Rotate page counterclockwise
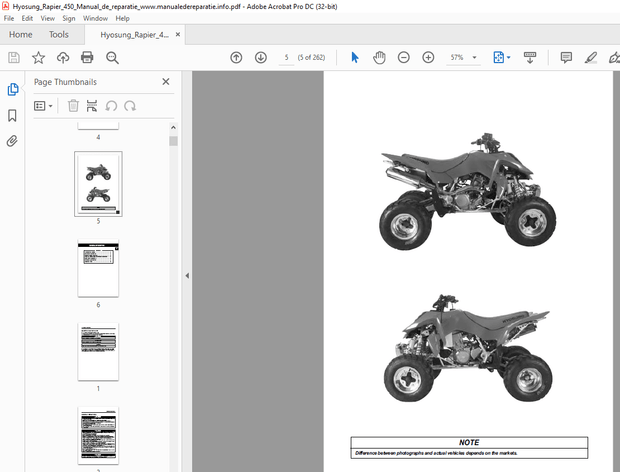 [111, 106]
